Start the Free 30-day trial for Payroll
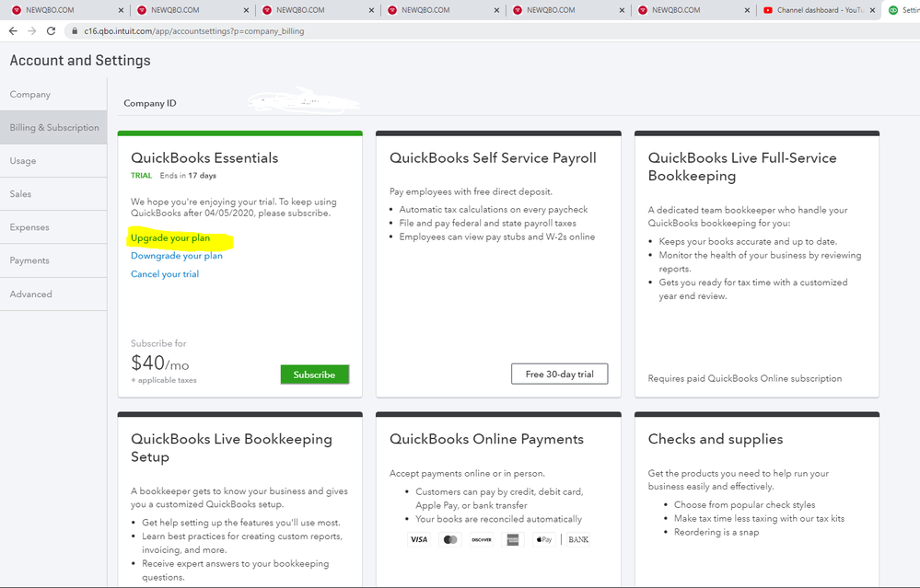This screenshot has width=920, height=588. point(559,374)
